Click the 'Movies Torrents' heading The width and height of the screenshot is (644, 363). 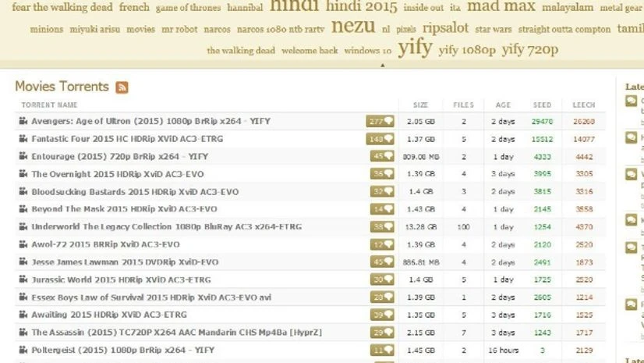(62, 87)
